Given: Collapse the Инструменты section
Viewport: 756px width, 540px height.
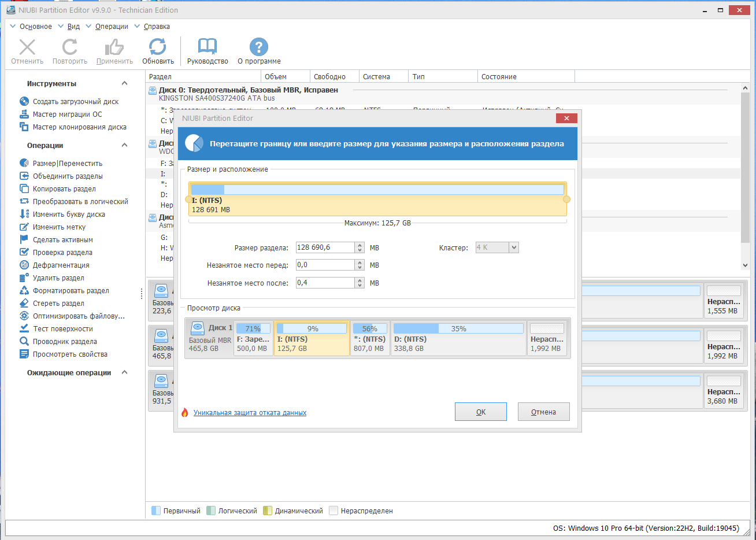Looking at the screenshot, I should tap(124, 84).
